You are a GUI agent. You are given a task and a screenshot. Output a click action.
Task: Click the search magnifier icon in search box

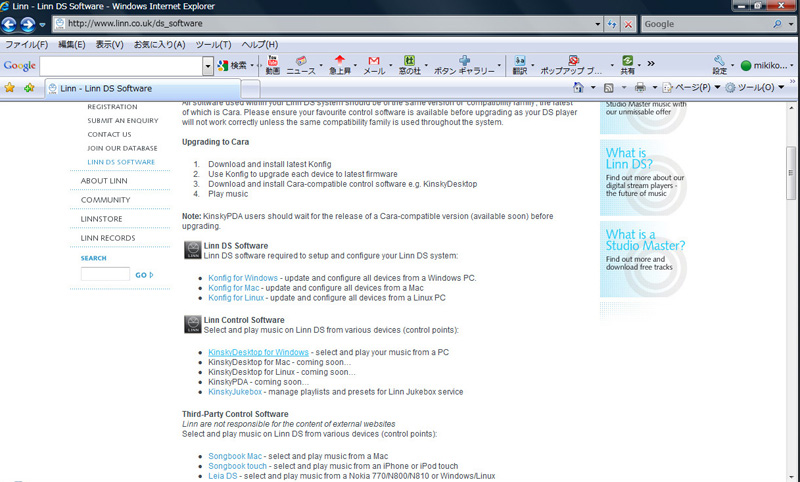(x=777, y=24)
